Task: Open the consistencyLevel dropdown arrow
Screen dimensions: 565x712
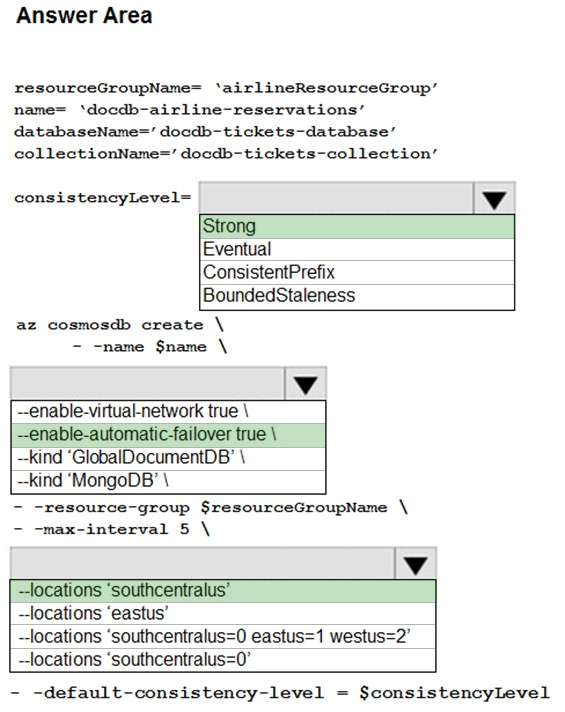Action: tap(494, 198)
